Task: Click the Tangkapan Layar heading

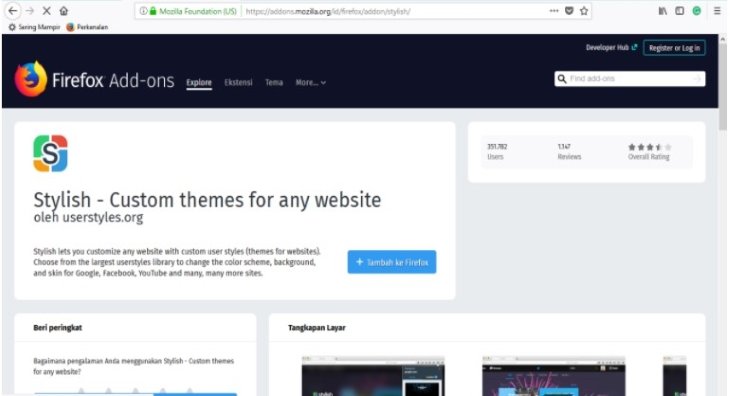Action: click(x=317, y=328)
